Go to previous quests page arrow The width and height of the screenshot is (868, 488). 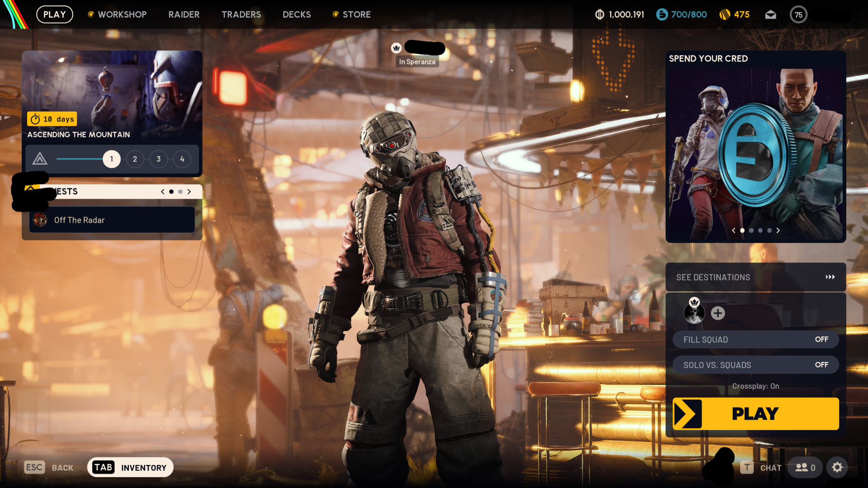(x=163, y=192)
